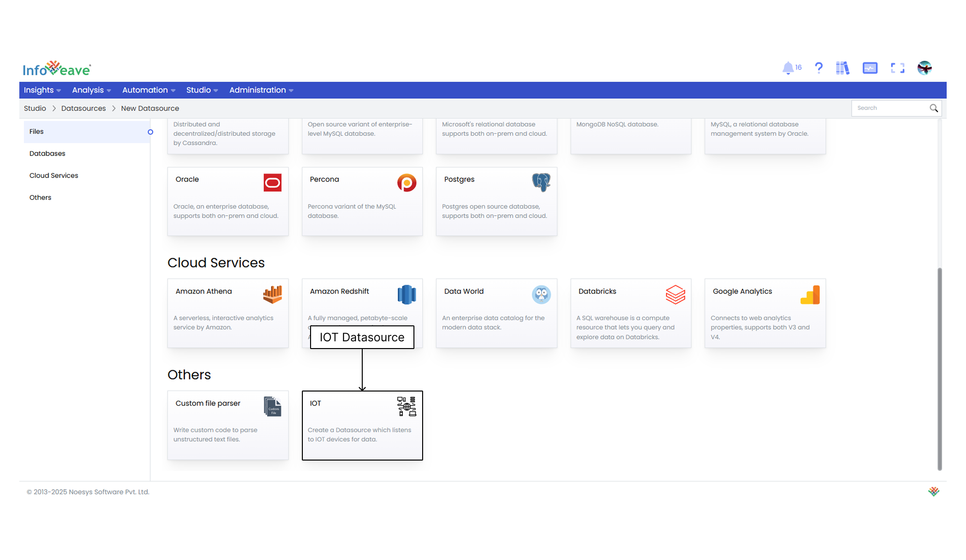966x560 pixels.
Task: Click the IOT devices network icon
Action: click(407, 406)
